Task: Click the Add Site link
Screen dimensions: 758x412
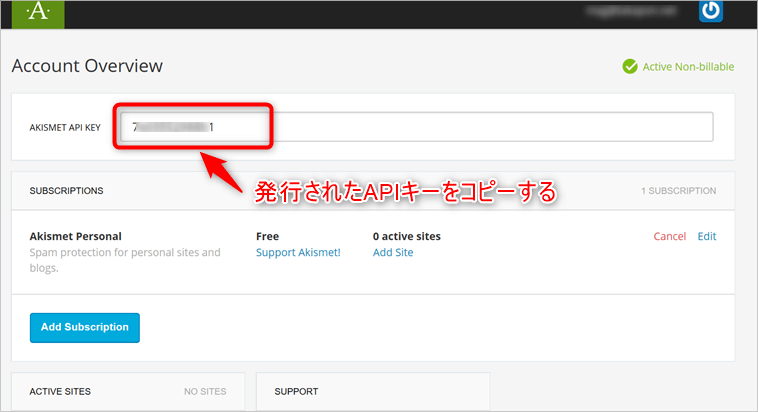Action: [x=393, y=252]
